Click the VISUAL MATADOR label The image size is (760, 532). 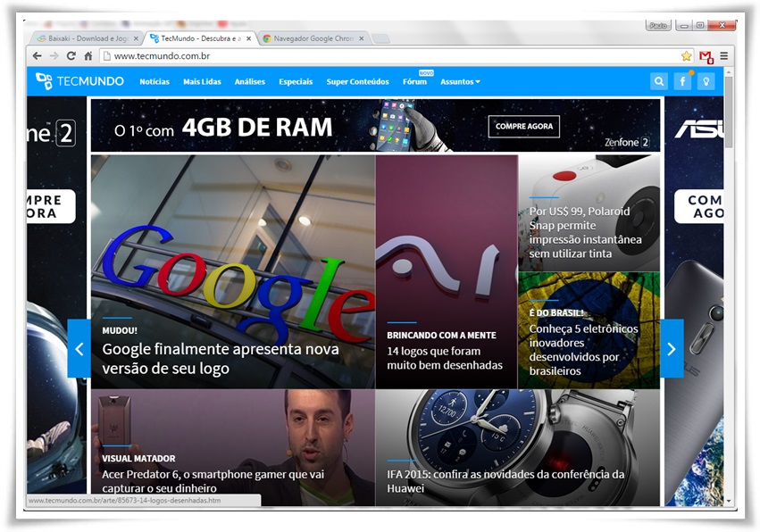tap(138, 458)
